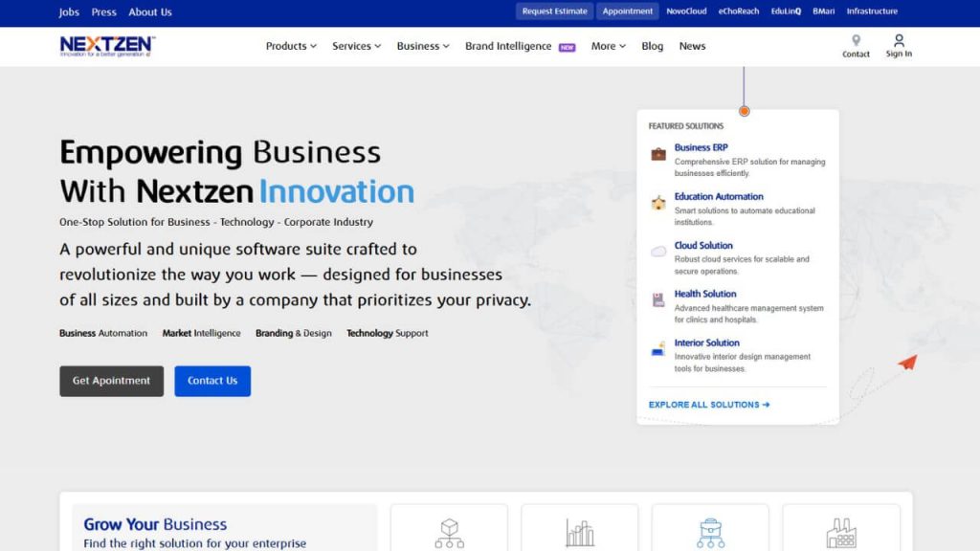
Task: Open the News page
Action: point(693,46)
